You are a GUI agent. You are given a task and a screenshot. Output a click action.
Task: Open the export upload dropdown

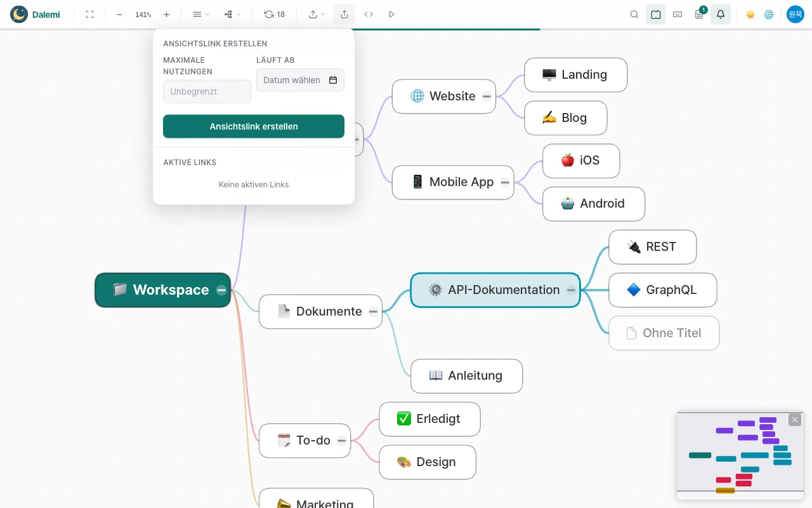pos(317,14)
